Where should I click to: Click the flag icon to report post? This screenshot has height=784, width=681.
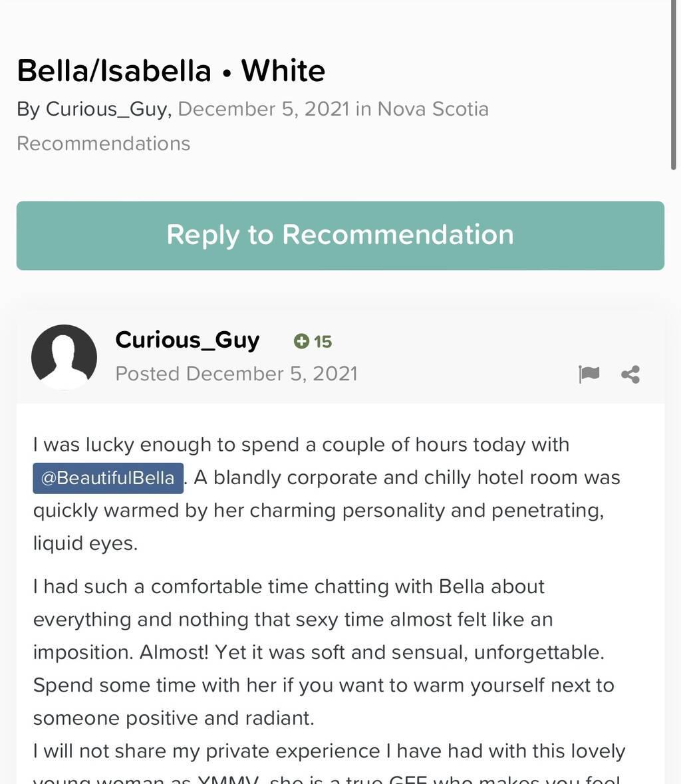(589, 374)
